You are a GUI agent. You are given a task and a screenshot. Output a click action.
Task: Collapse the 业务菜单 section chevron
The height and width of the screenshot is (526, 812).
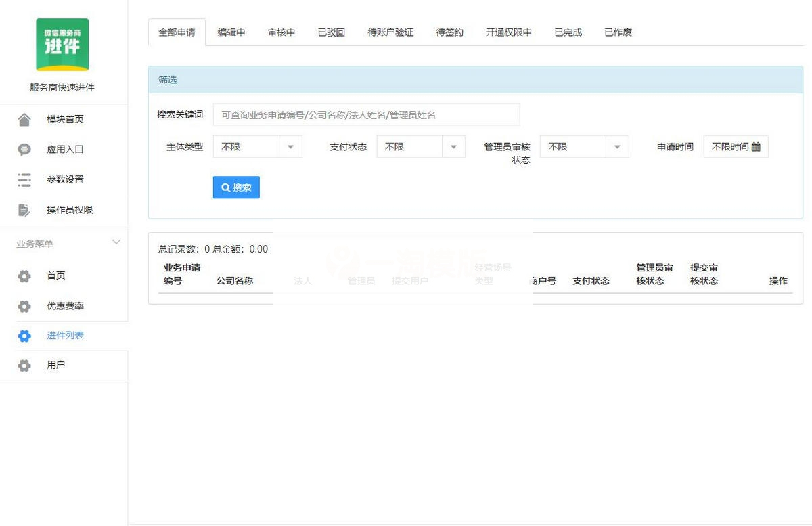[116, 241]
